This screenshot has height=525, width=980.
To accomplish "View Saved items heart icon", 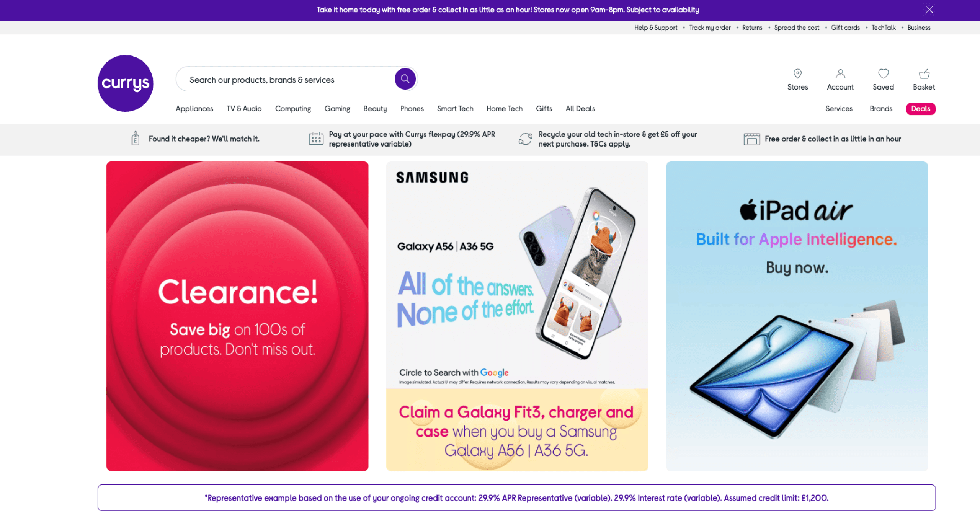I will pos(883,73).
